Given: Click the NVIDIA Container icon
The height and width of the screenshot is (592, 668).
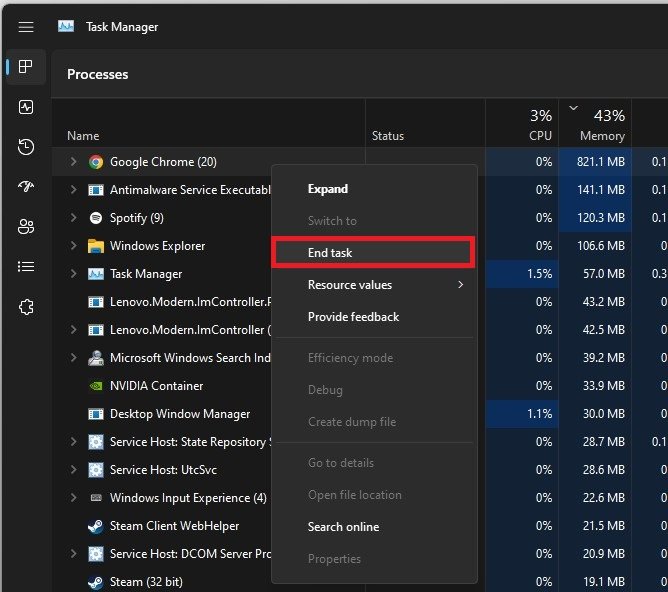Looking at the screenshot, I should pos(96,386).
